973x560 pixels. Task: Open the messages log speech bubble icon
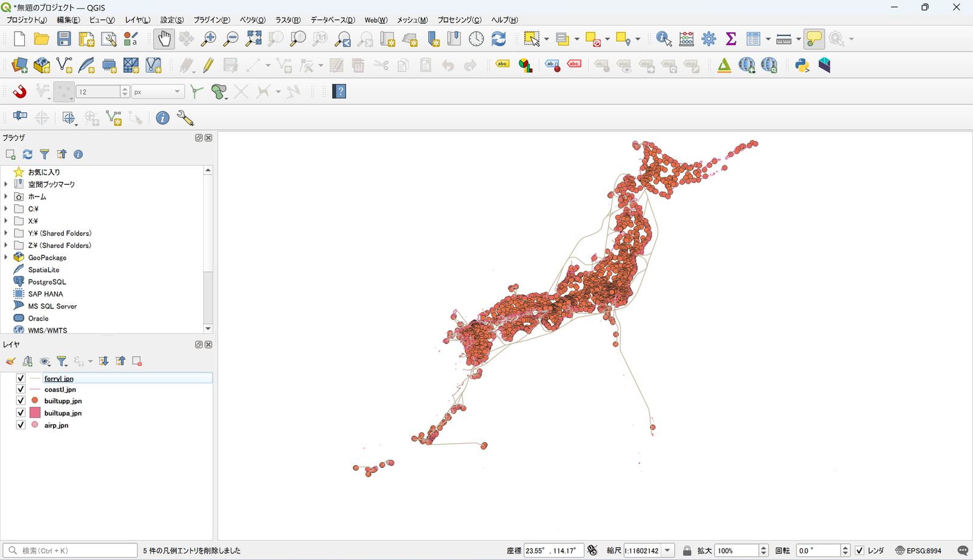pos(963,550)
